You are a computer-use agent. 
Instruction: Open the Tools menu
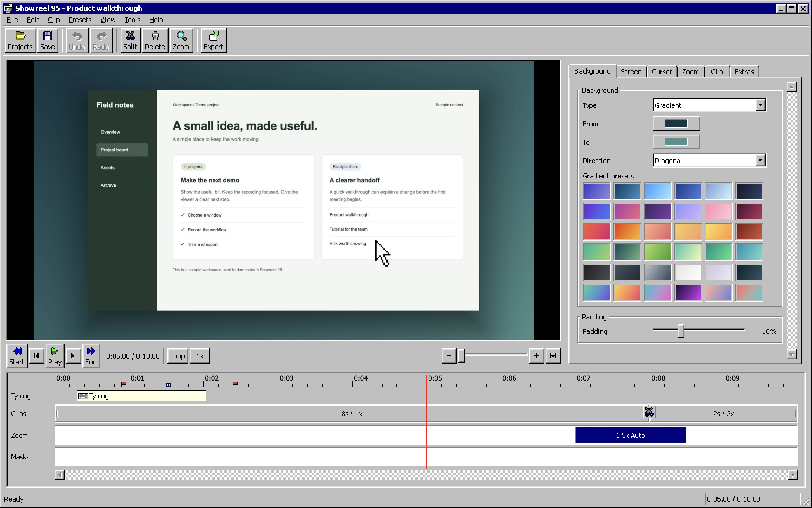(x=133, y=20)
